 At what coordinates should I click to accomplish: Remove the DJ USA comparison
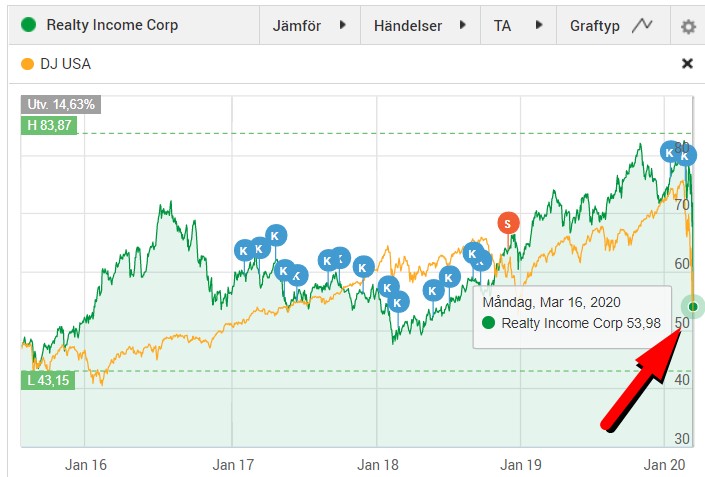pyautogui.click(x=687, y=63)
